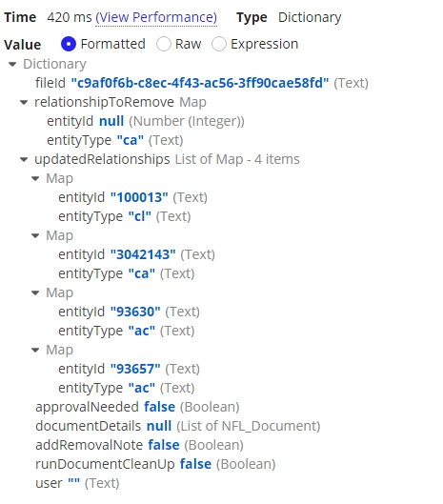Collapse the Map containing entityId 3042143
Screen dimensions: 443x504
(35, 236)
